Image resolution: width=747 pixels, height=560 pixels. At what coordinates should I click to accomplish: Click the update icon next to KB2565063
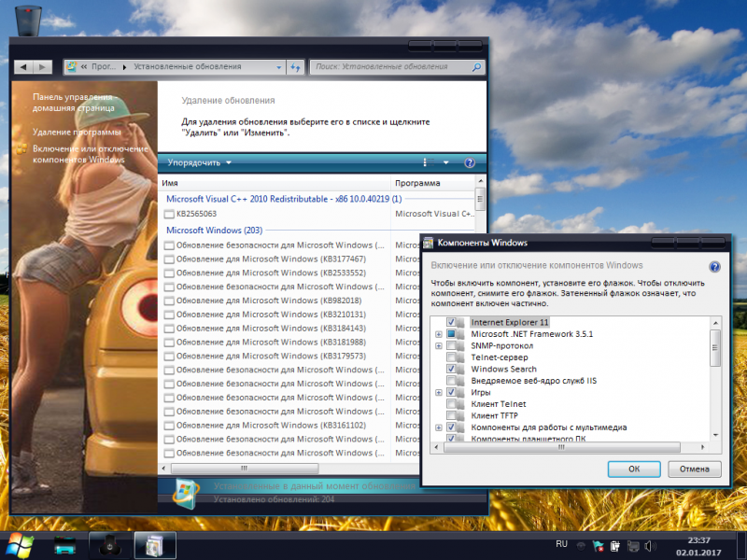(169, 215)
